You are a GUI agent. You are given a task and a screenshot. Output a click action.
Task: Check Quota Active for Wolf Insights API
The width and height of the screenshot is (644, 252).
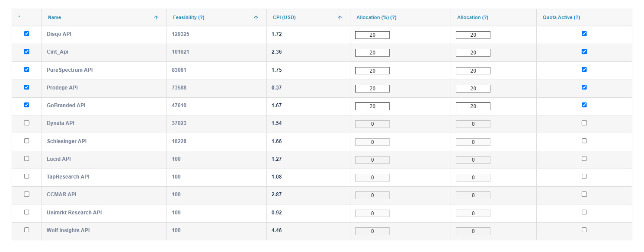(584, 230)
